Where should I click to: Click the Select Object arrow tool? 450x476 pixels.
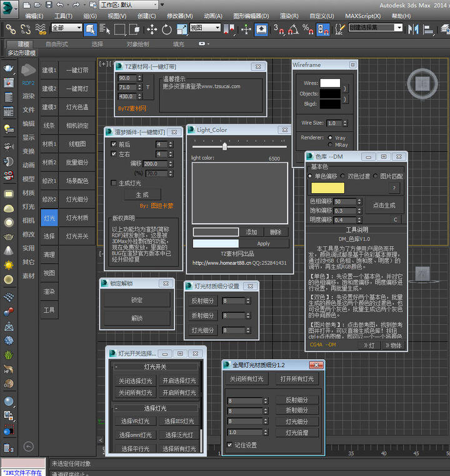tap(90, 29)
